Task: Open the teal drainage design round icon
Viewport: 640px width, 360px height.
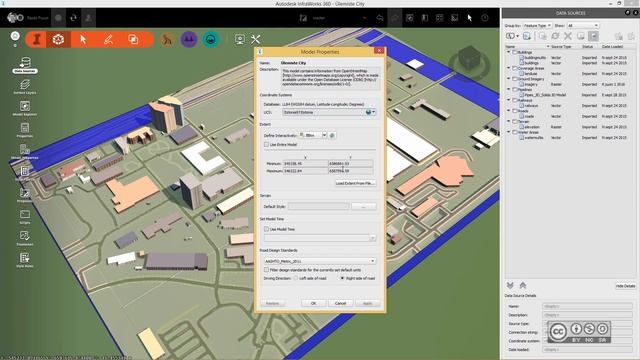Action: [x=211, y=40]
